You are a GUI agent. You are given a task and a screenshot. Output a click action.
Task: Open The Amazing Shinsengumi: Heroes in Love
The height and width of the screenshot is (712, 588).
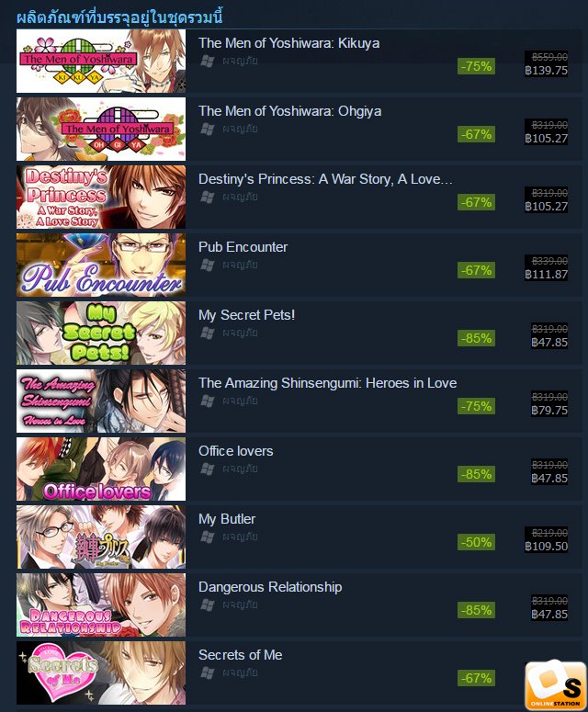pos(327,383)
